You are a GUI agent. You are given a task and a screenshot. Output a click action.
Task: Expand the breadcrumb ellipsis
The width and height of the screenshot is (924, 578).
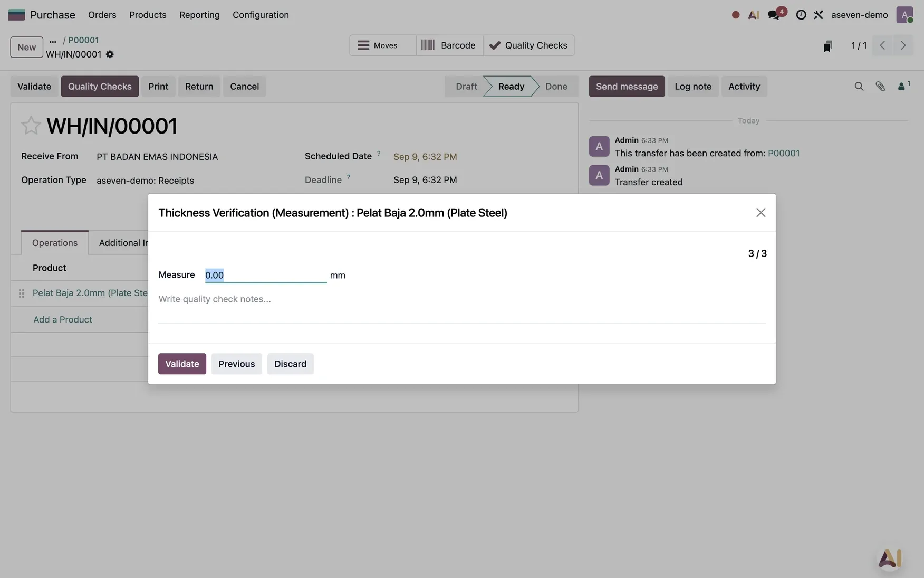[x=53, y=40]
